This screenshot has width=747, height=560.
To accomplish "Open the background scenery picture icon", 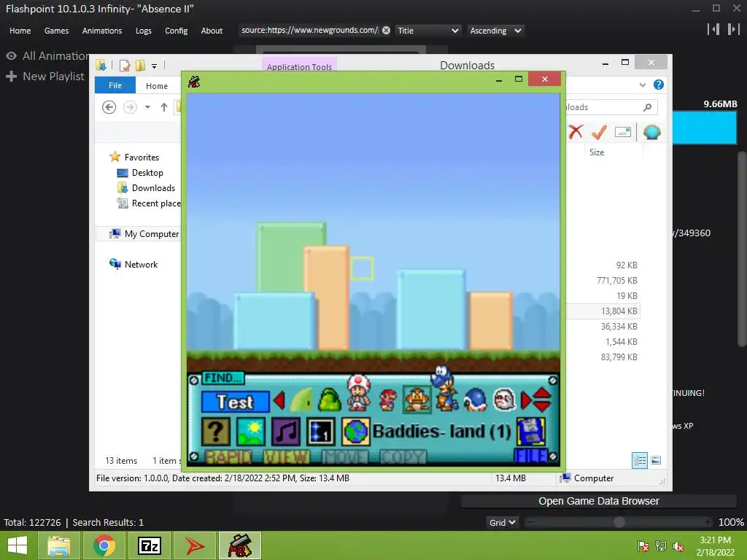I will click(x=251, y=432).
